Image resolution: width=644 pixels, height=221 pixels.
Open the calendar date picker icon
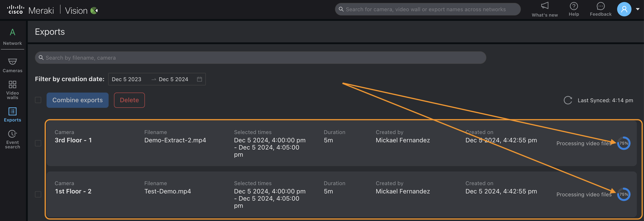[199, 79]
